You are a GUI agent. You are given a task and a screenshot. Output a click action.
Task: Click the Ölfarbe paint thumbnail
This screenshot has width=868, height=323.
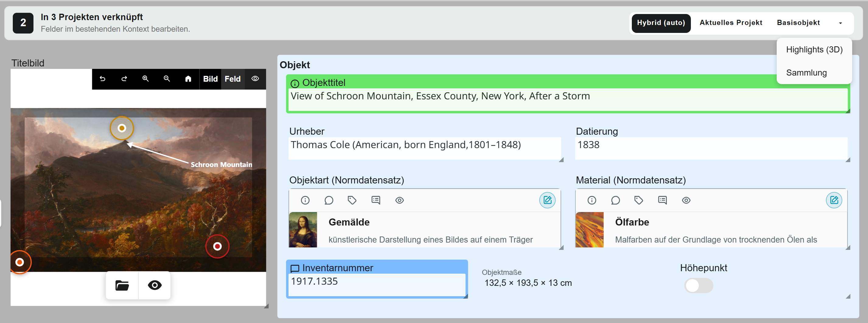click(589, 229)
